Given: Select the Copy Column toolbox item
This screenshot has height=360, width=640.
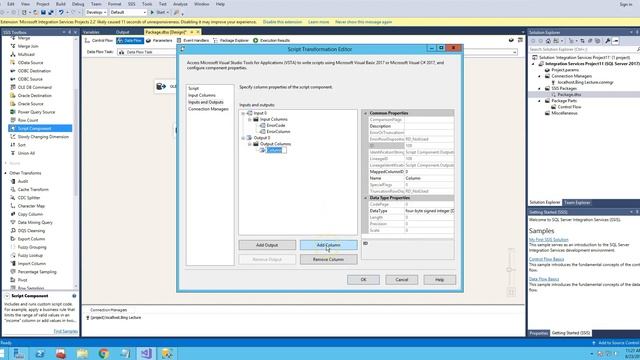Looking at the screenshot, I should pyautogui.click(x=30, y=214).
